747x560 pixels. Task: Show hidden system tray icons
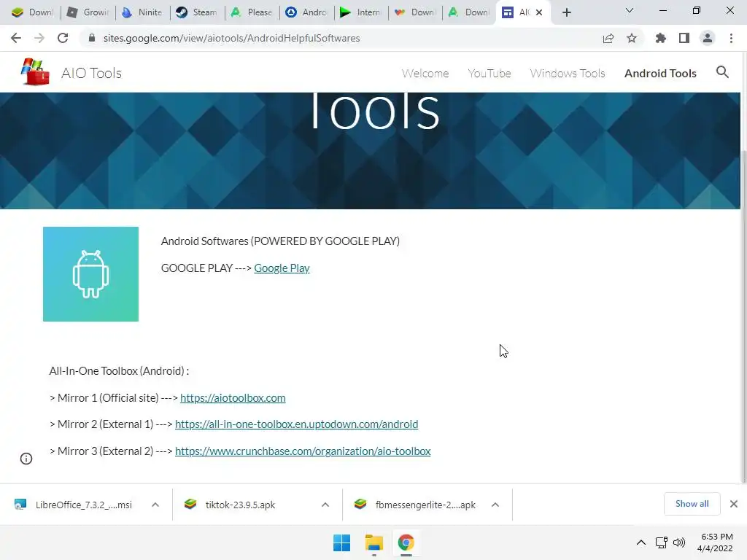click(x=641, y=542)
